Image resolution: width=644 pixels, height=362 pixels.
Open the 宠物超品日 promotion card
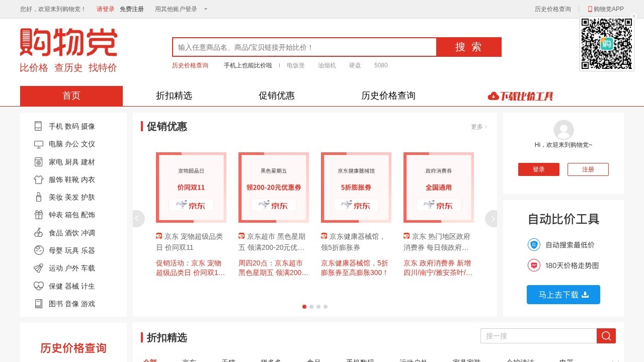191,188
